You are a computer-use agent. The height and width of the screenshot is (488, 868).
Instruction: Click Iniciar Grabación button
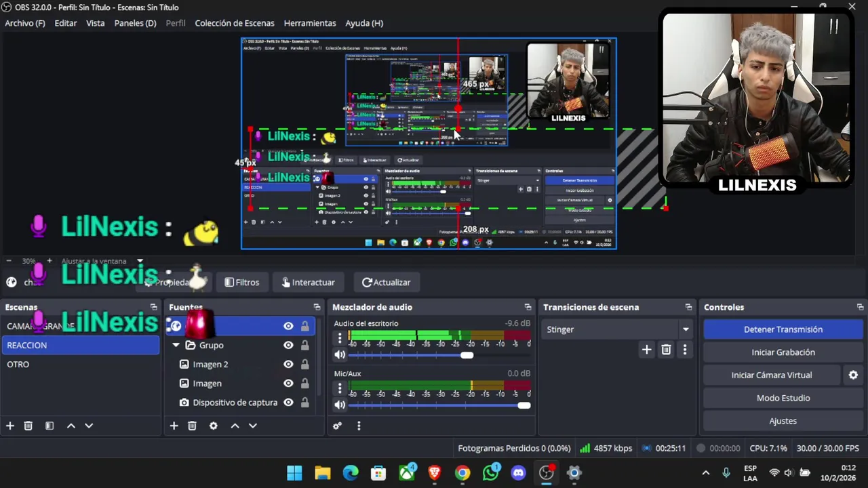pyautogui.click(x=783, y=352)
